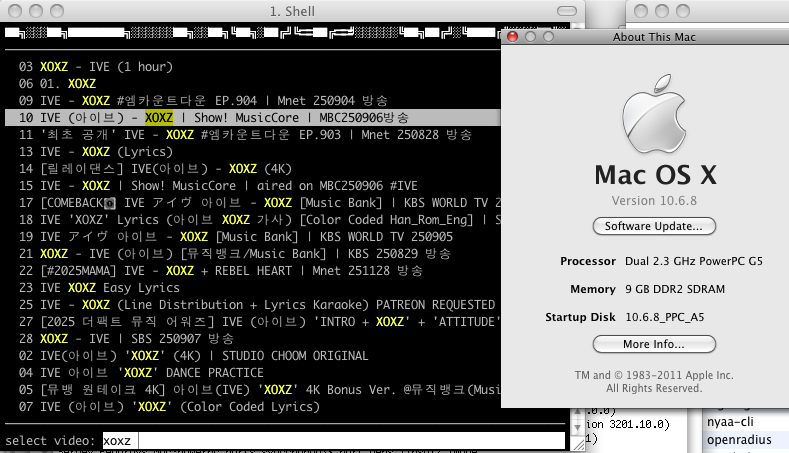This screenshot has width=789, height=453.
Task: Click the 1. Shell window title
Action: (292, 11)
